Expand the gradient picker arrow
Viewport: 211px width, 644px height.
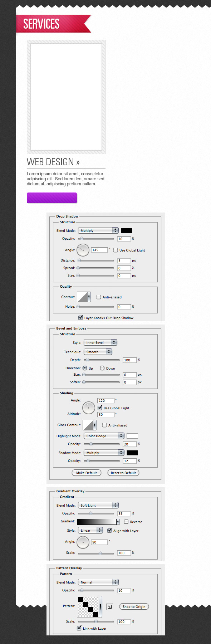(x=118, y=522)
